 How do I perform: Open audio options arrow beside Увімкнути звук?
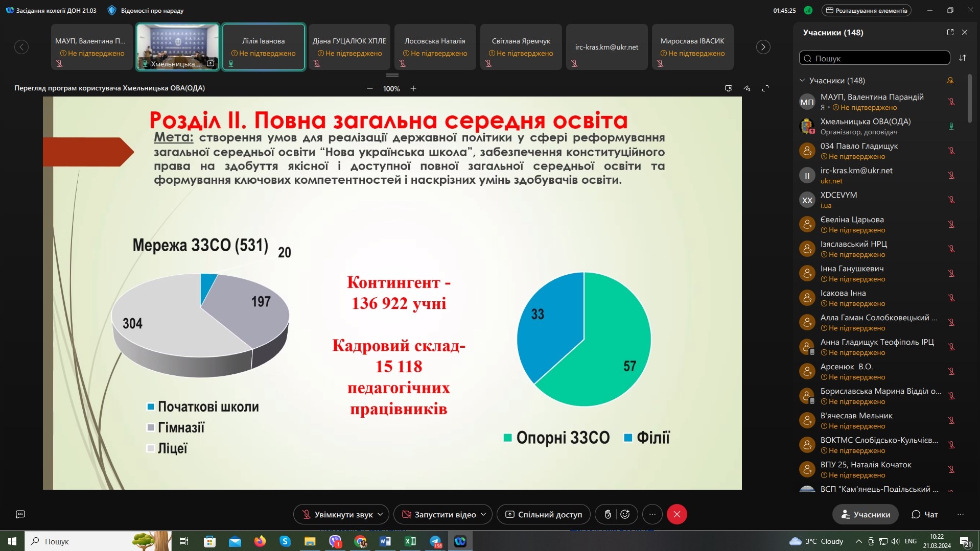(380, 514)
